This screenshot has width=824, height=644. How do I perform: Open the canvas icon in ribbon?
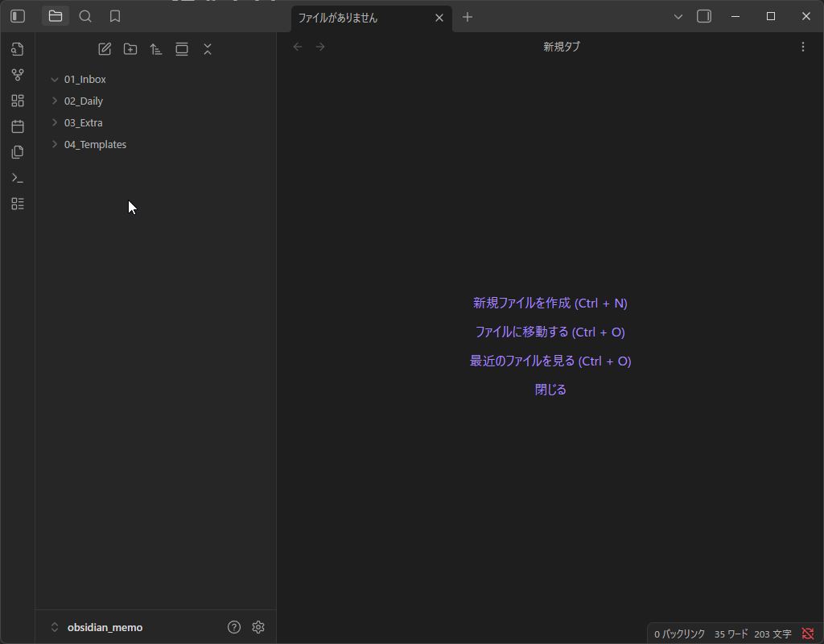(x=18, y=101)
